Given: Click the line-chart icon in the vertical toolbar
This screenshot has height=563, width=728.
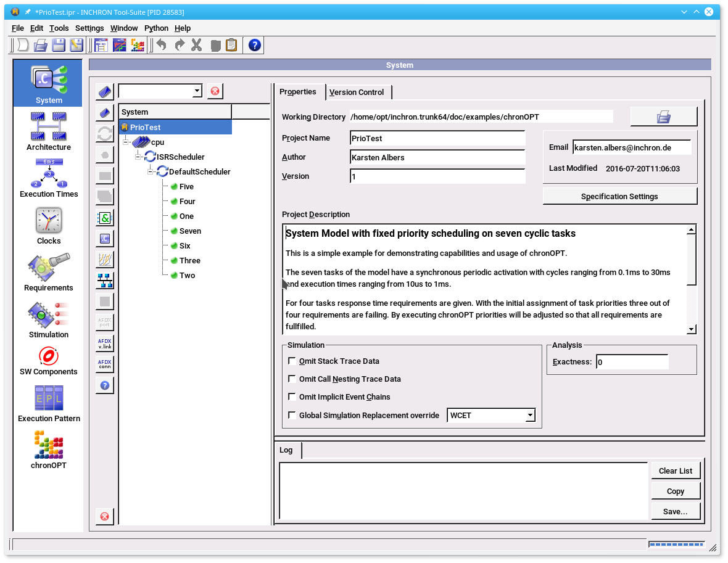Looking at the screenshot, I should coord(105,260).
